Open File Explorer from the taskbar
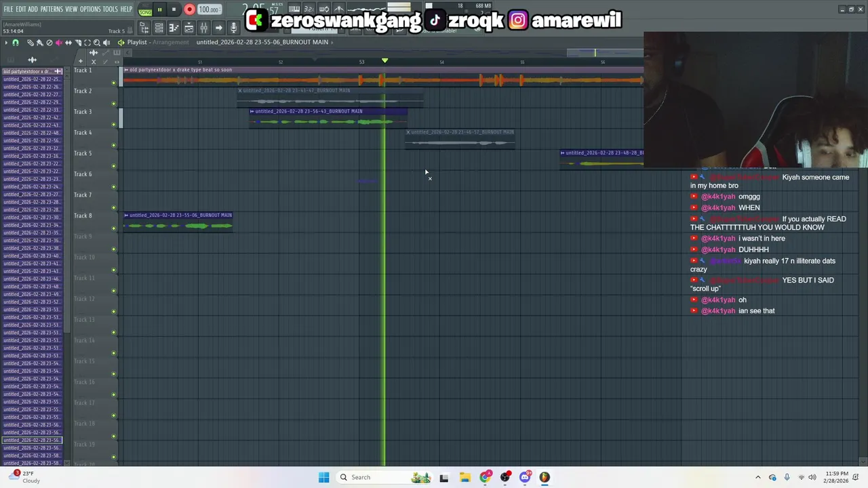Screen dimensions: 868x488 coord(465,477)
